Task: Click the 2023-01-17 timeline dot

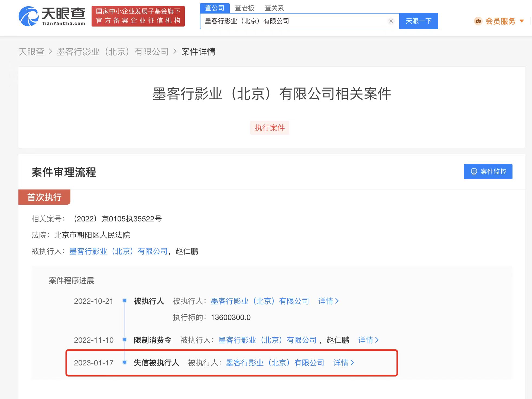Action: pos(125,362)
